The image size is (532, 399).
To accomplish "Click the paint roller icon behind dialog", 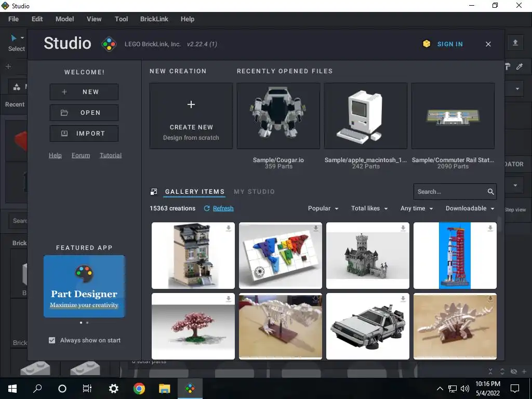I will click(508, 66).
